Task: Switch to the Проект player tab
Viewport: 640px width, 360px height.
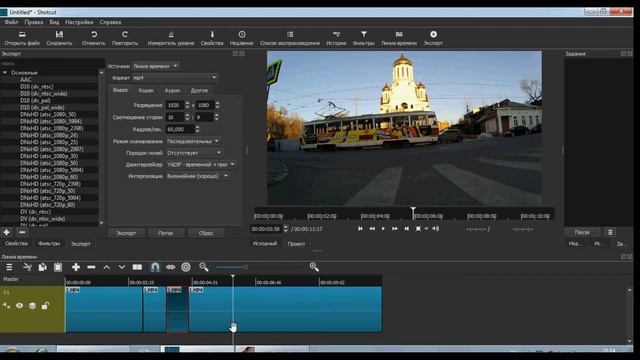Action: 296,244
